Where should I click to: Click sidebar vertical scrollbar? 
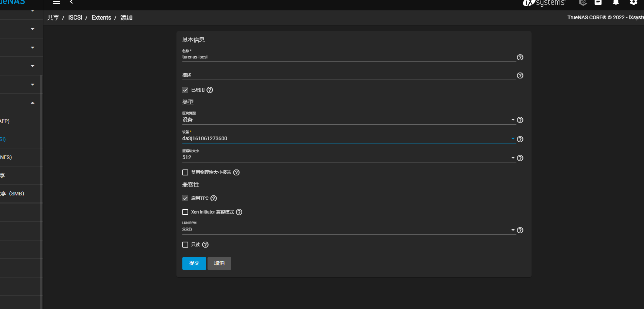point(41,192)
